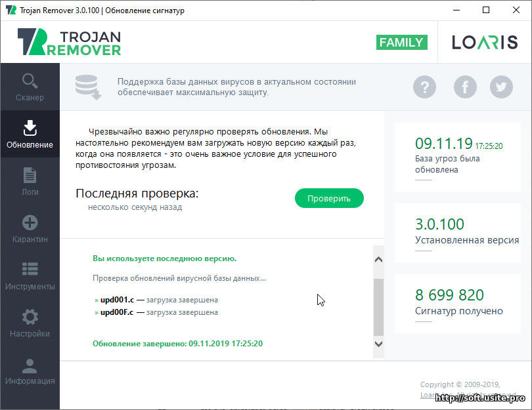Click 'Проверка обновлений вирусной базы данных…' line
Viewport: 532px width, 410px height.
pyautogui.click(x=179, y=278)
